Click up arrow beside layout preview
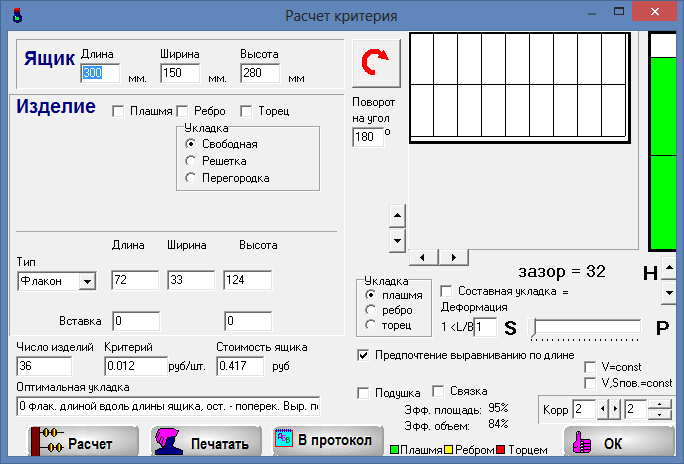 coord(397,215)
